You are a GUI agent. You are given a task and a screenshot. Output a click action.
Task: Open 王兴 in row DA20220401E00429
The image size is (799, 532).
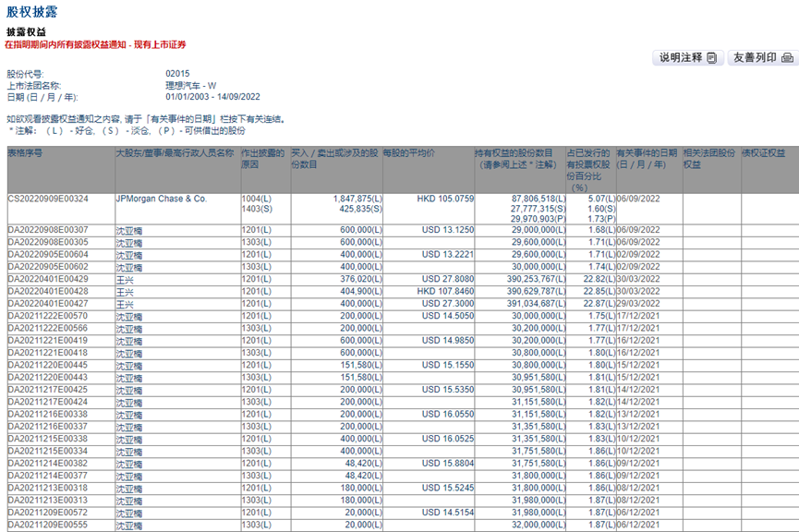125,279
